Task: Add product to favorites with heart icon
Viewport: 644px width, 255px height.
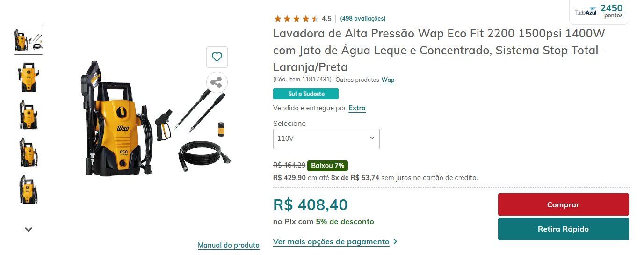Action: (217, 57)
